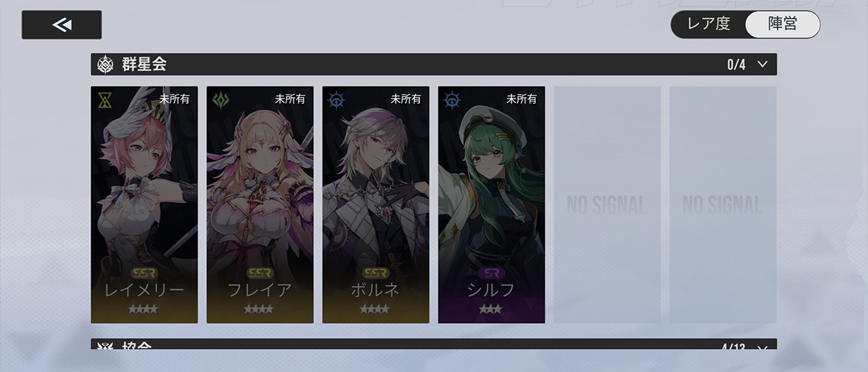This screenshot has width=868, height=372.
Task: Click the first NO SIGNAL empty slot
Action: (608, 204)
